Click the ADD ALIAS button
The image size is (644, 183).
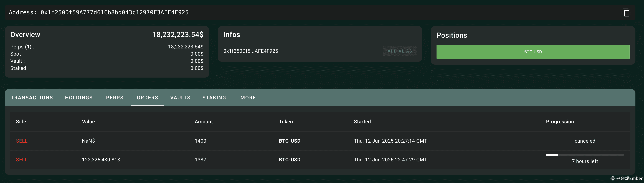click(x=399, y=51)
